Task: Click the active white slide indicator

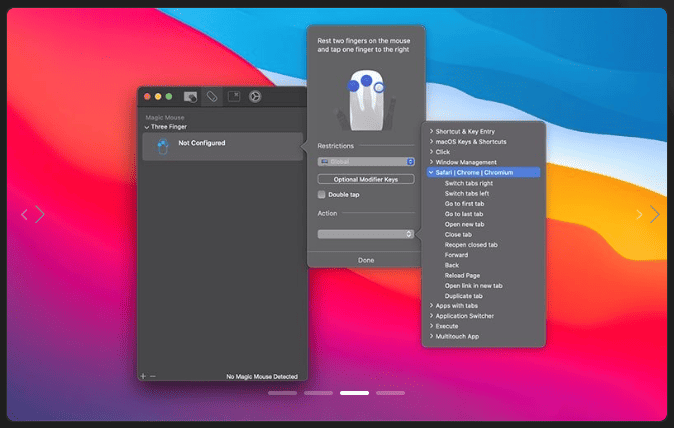Action: 354,393
